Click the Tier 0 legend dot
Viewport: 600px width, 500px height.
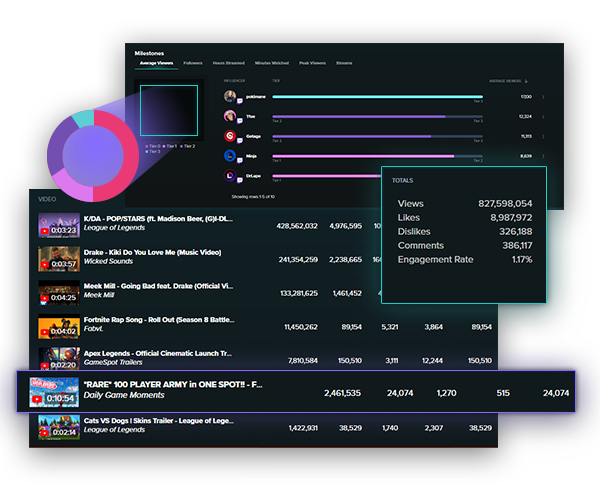coord(147,147)
